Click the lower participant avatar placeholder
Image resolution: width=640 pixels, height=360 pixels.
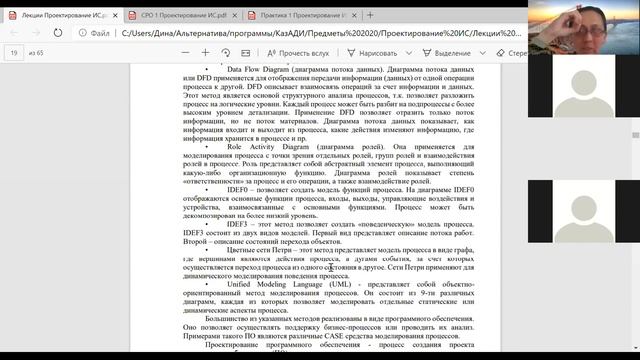pyautogui.click(x=584, y=211)
